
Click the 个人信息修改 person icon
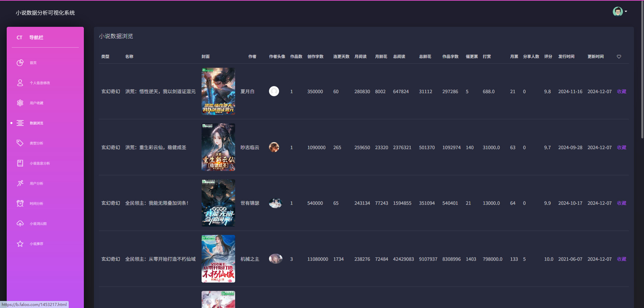20,83
